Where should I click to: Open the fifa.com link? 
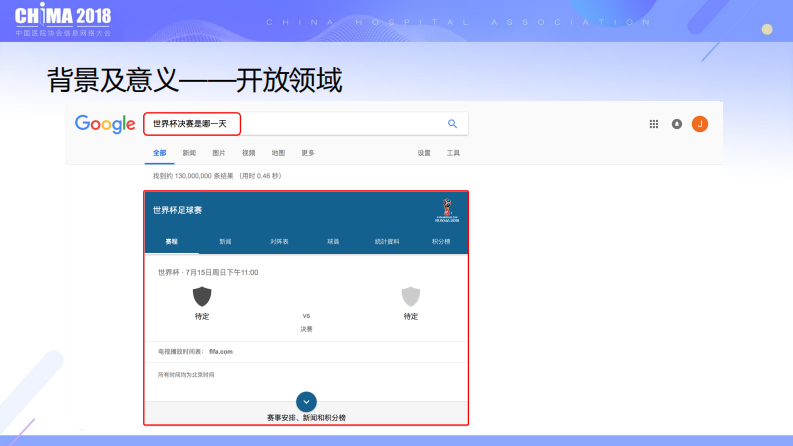221,351
